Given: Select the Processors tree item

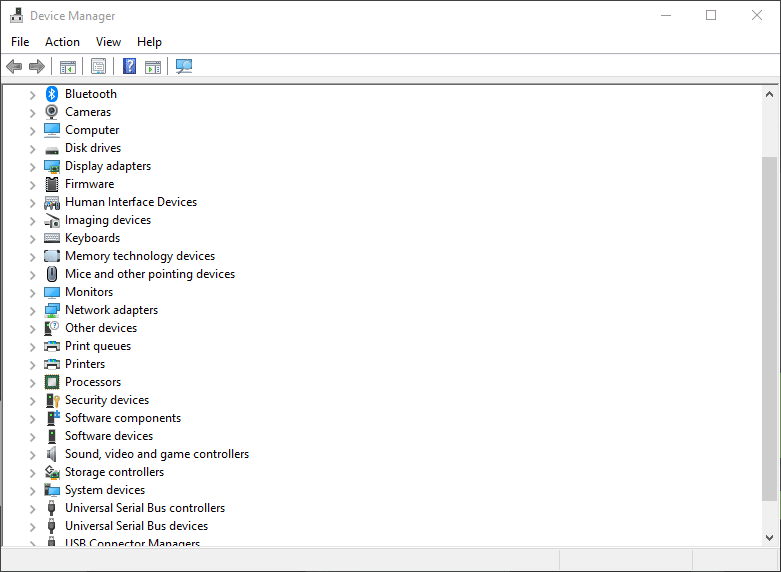Looking at the screenshot, I should point(93,382).
